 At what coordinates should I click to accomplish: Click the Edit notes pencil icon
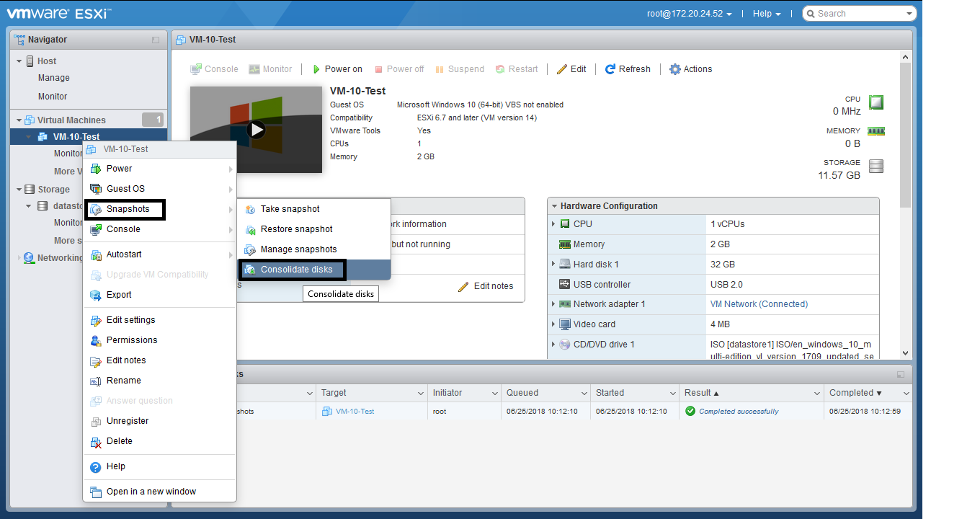pyautogui.click(x=463, y=286)
